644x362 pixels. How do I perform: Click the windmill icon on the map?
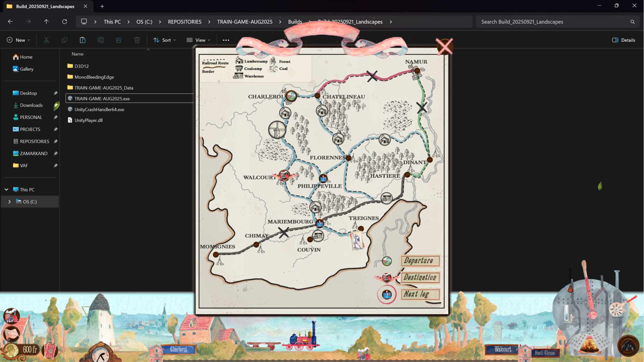(x=277, y=129)
